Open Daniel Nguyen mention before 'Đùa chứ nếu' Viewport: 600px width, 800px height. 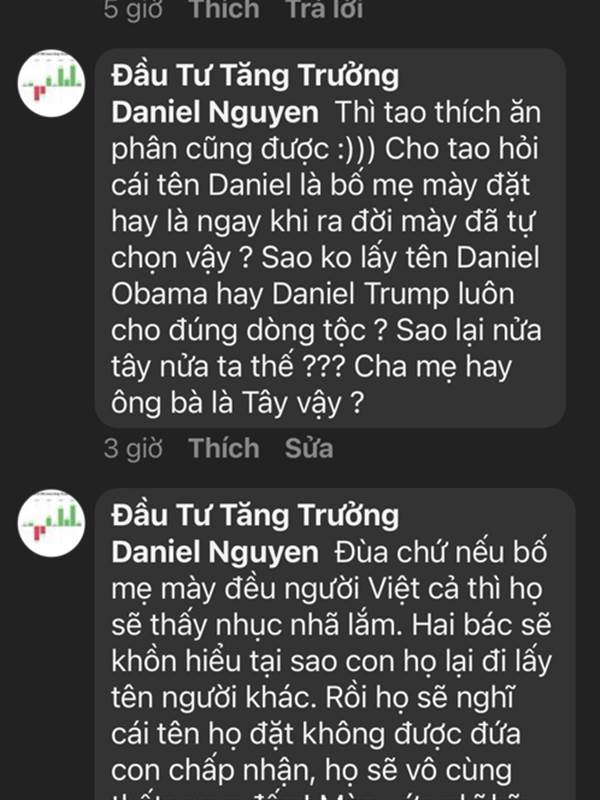click(215, 552)
